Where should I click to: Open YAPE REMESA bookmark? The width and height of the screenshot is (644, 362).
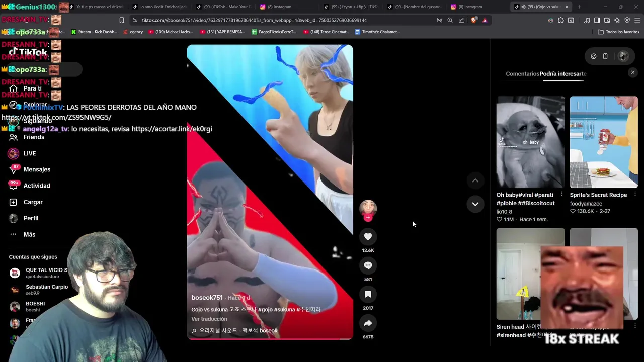pos(222,32)
